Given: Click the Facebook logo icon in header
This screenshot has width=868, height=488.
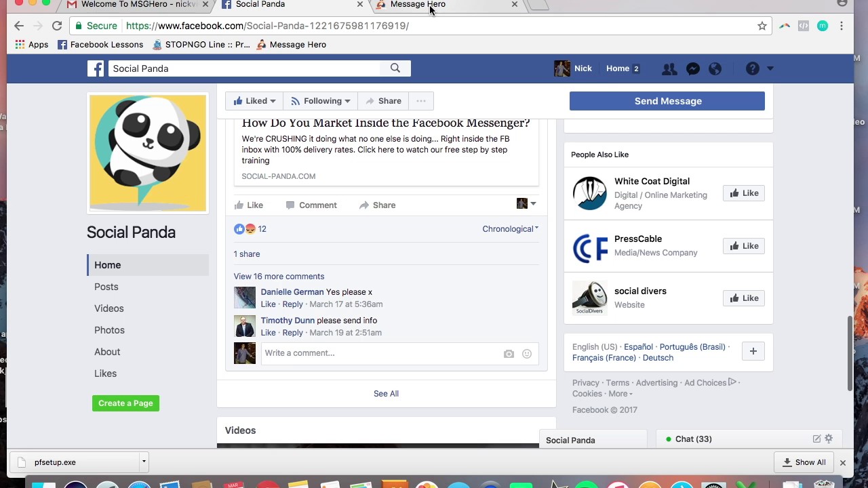Looking at the screenshot, I should click(x=96, y=68).
